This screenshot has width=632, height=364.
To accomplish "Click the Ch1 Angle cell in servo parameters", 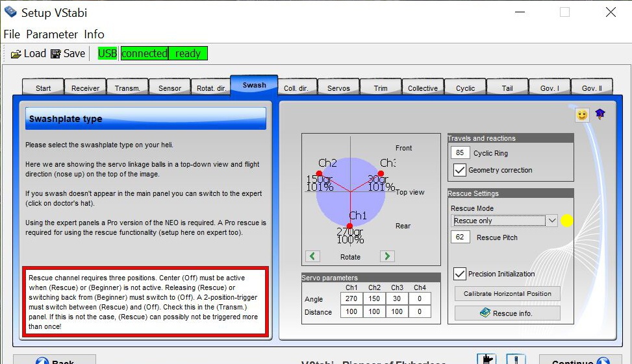I will [351, 299].
